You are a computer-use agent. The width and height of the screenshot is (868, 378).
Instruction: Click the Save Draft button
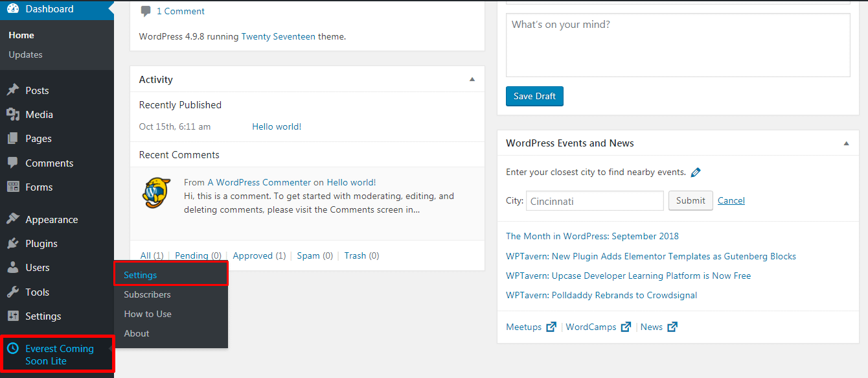pos(534,96)
